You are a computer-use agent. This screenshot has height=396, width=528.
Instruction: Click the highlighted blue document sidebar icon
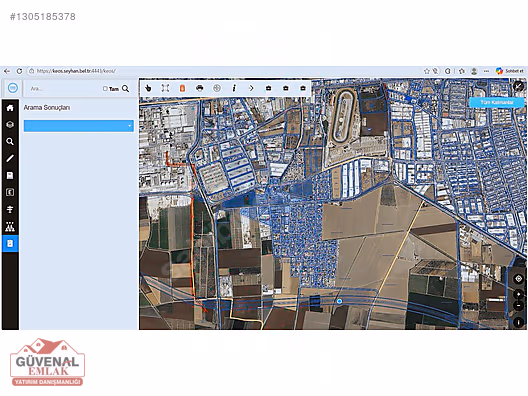(10, 243)
